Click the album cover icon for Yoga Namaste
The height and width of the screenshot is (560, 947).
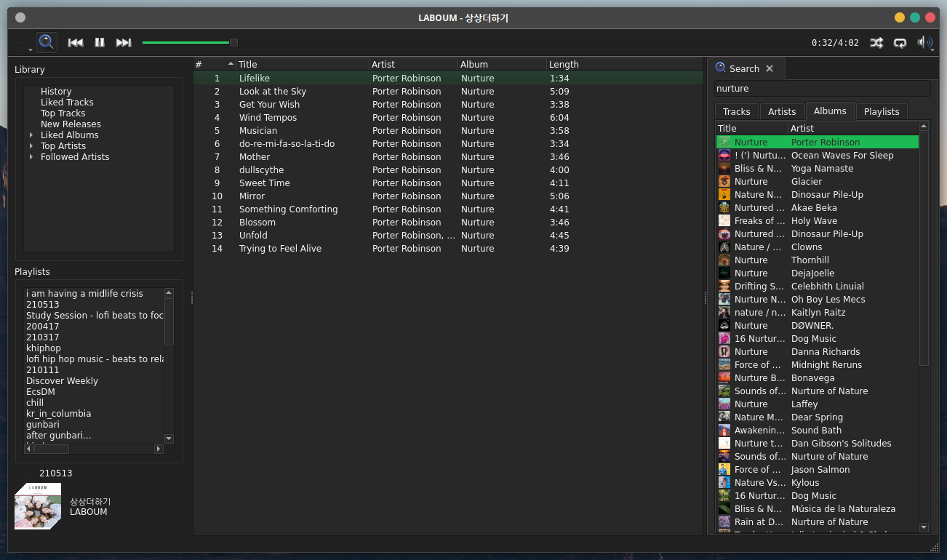click(x=724, y=169)
